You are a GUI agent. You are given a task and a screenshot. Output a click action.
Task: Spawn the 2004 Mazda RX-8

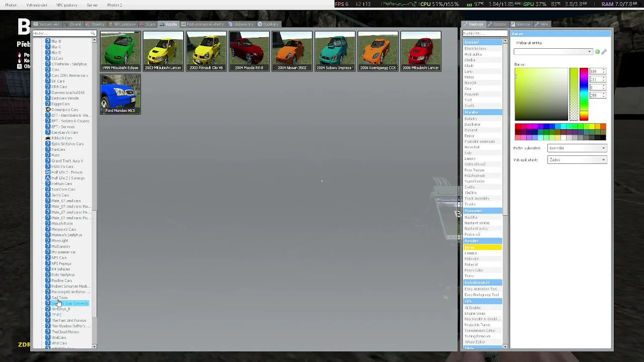coord(249,51)
